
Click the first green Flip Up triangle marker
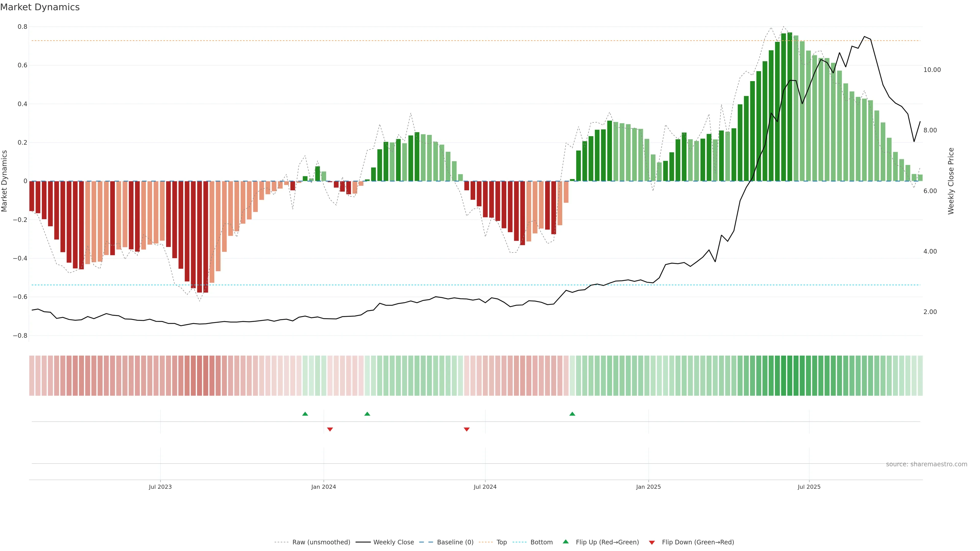(x=305, y=414)
